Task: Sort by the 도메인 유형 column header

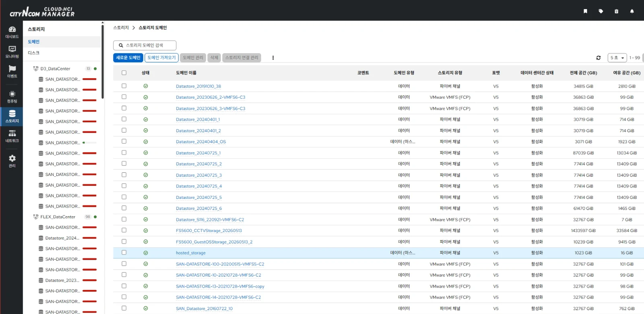Action: point(404,73)
